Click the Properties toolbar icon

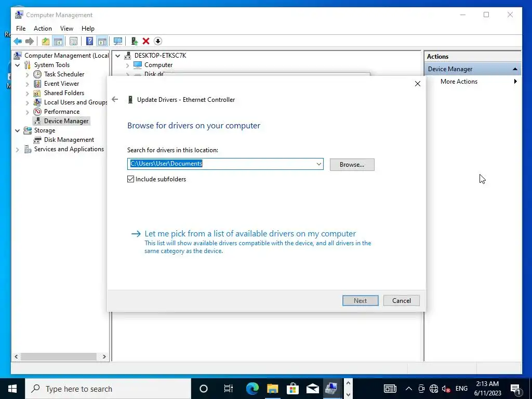[x=73, y=42]
